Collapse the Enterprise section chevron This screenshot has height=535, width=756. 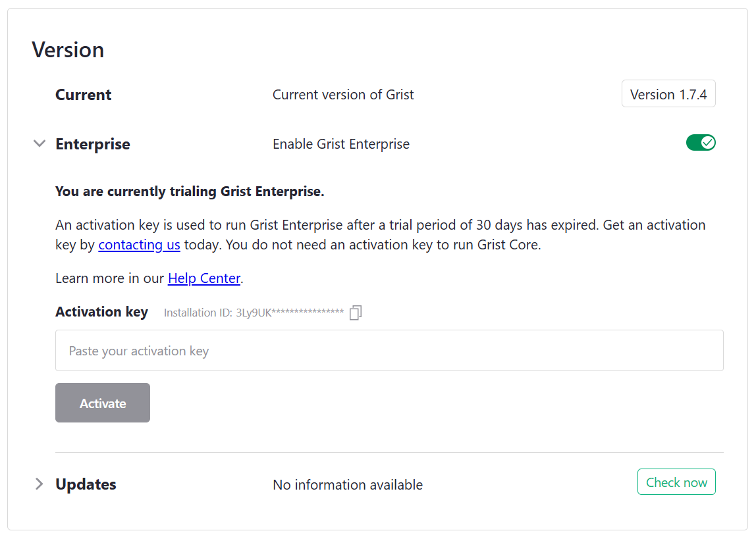(40, 143)
